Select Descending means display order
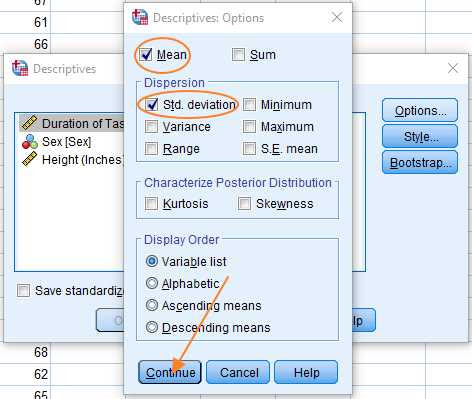Screen dimensions: 472x399 [x=152, y=327]
